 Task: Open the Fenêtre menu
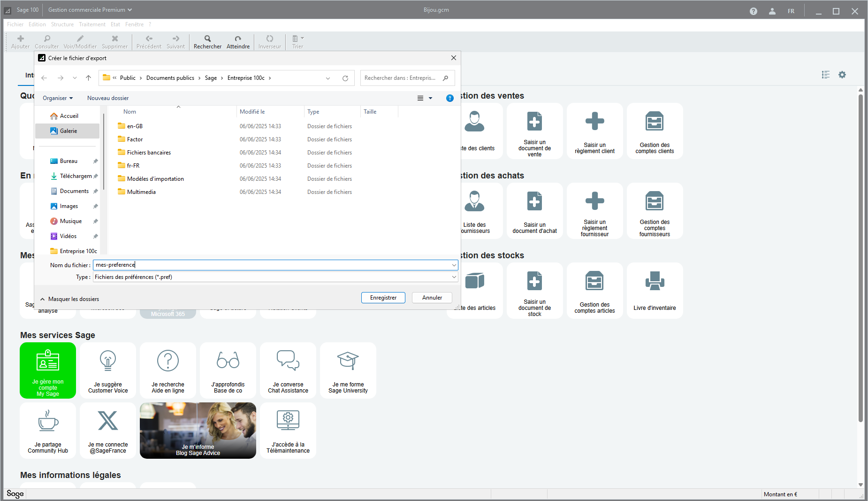point(134,24)
